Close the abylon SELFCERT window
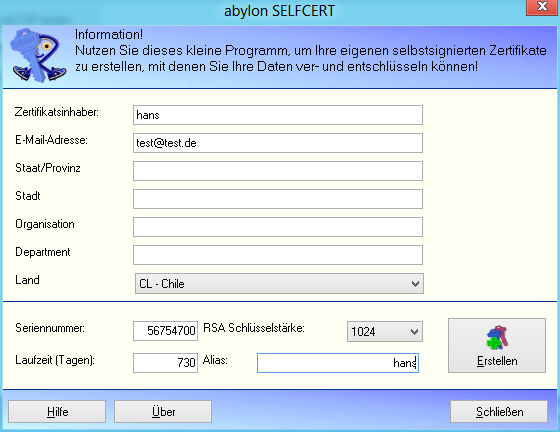Image resolution: width=560 pixels, height=432 pixels. tap(542, 7)
